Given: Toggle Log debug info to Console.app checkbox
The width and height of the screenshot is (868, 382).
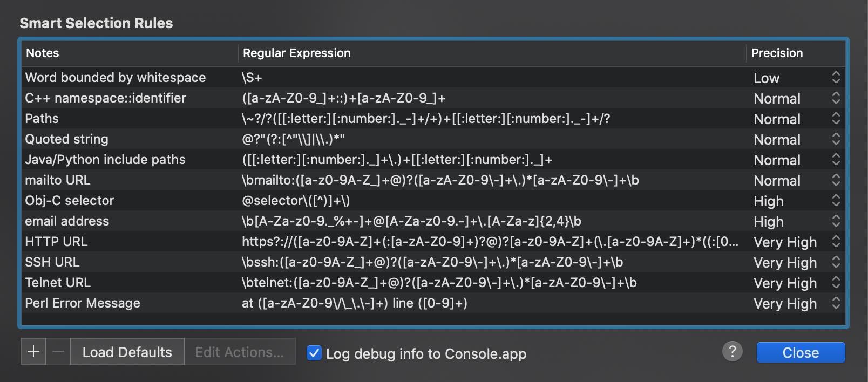Looking at the screenshot, I should point(314,353).
